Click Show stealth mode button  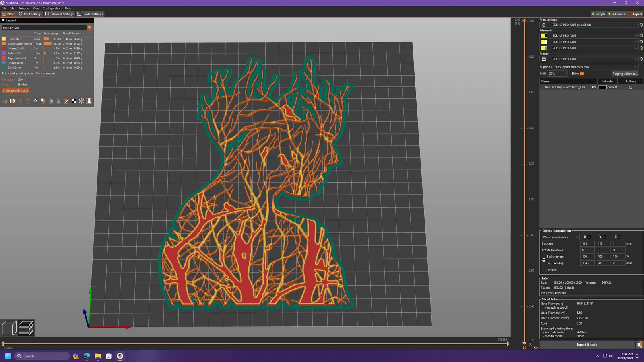point(15,90)
